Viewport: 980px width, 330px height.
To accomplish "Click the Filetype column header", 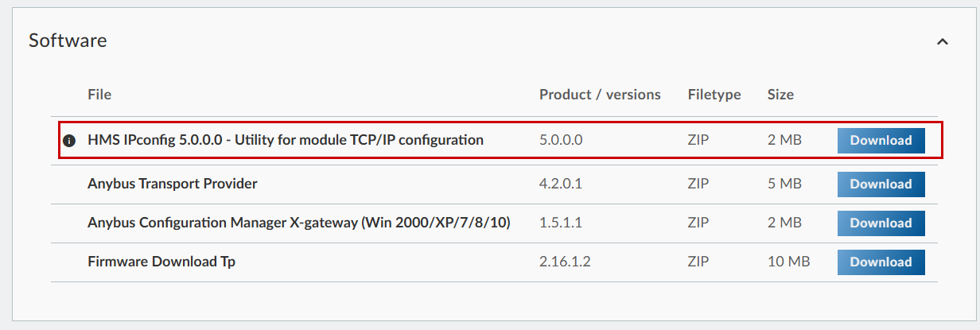I will [x=714, y=95].
